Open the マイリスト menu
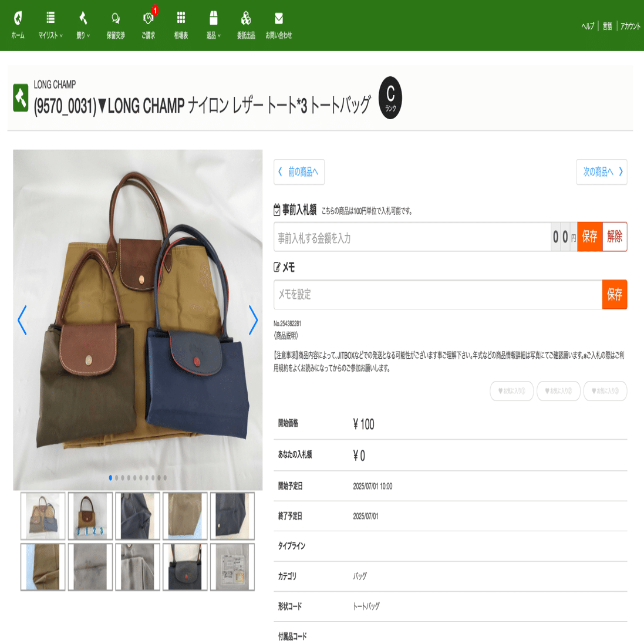The image size is (644, 644). [x=50, y=25]
